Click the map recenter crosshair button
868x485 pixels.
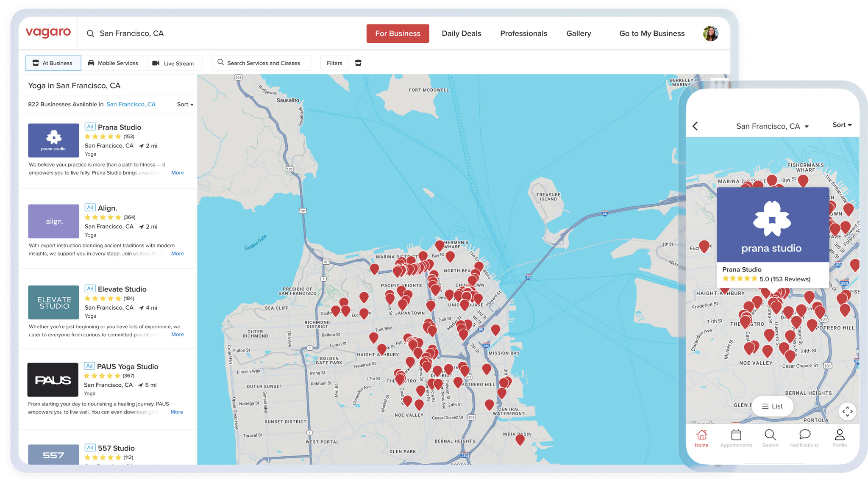pos(847,411)
